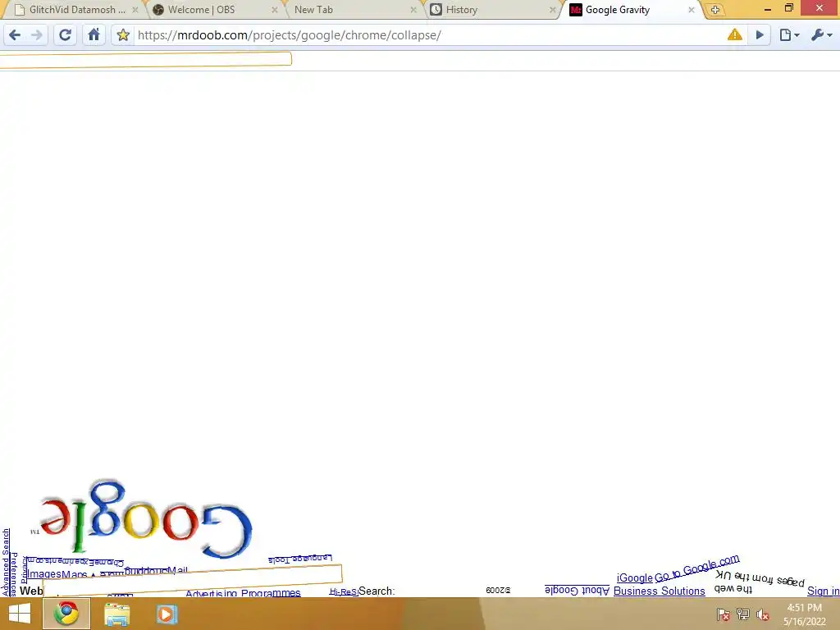Open the Advertising Programmes link
This screenshot has width=840, height=630.
point(243,593)
